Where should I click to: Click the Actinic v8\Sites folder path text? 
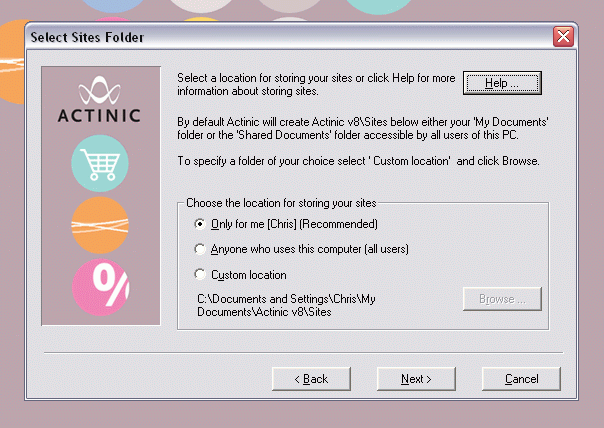285,305
